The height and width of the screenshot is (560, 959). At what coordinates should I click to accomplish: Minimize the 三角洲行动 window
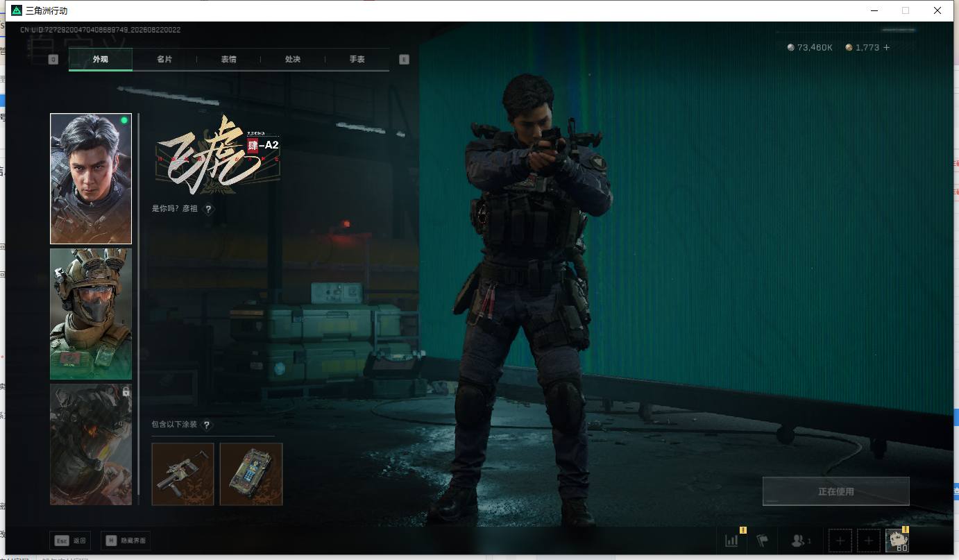pos(874,10)
